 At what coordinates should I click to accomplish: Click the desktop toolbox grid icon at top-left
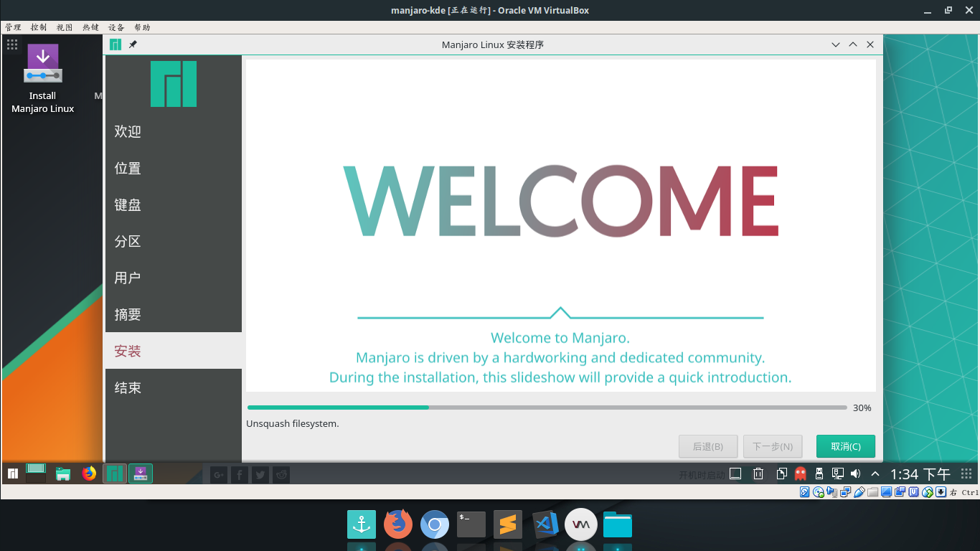pos(12,44)
